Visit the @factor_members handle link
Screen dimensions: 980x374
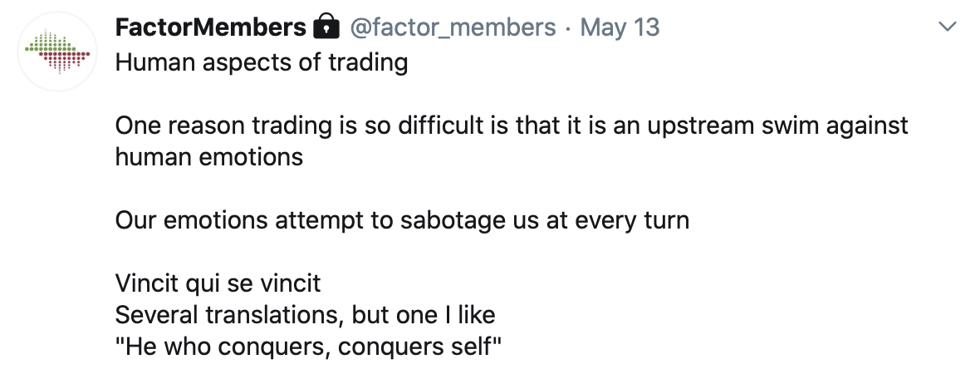452,27
